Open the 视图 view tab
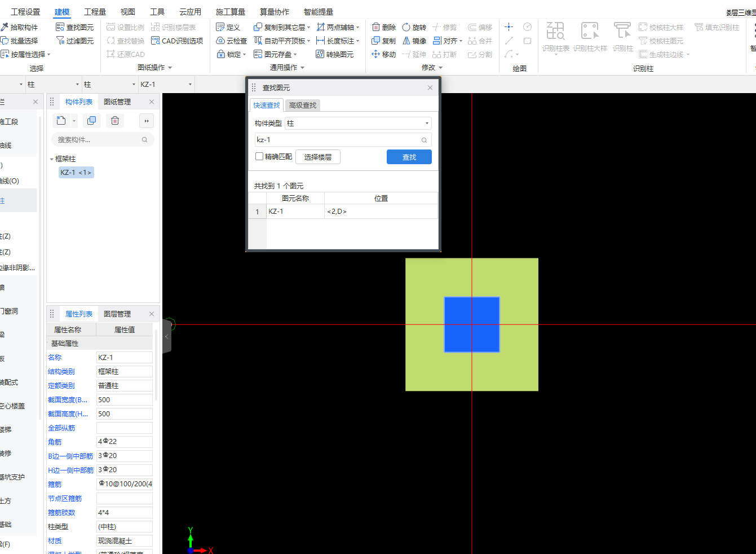The width and height of the screenshot is (756, 554). (127, 11)
